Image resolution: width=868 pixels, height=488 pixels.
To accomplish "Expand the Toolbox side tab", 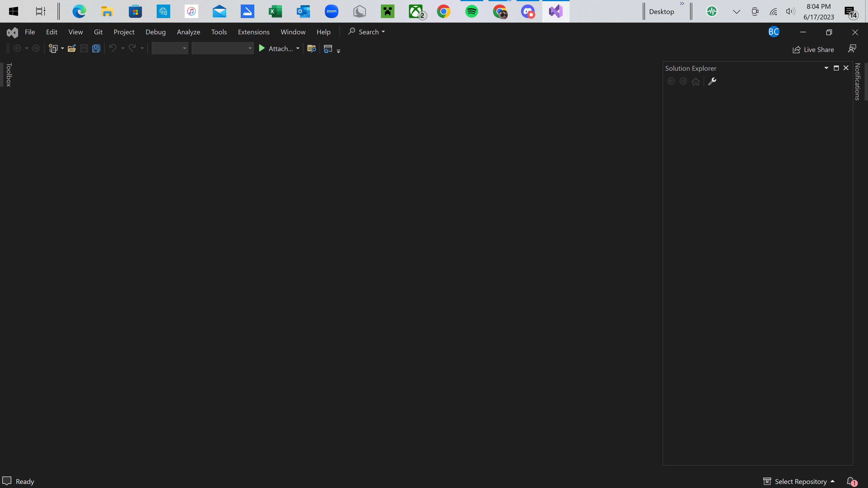I will pyautogui.click(x=9, y=75).
